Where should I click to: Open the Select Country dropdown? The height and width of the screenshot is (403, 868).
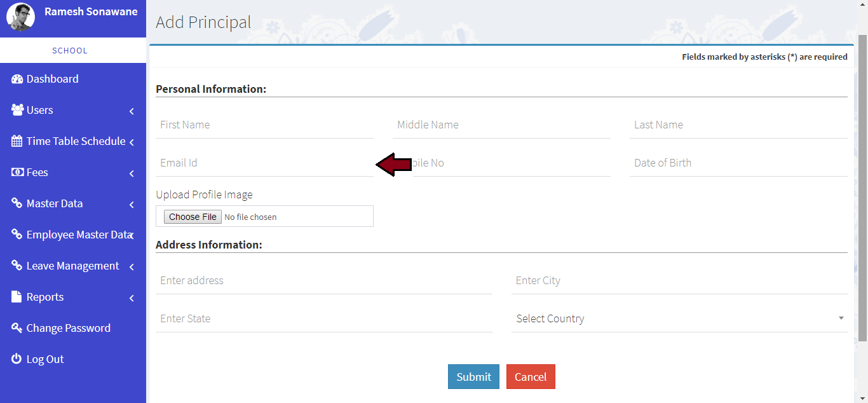[x=679, y=318]
